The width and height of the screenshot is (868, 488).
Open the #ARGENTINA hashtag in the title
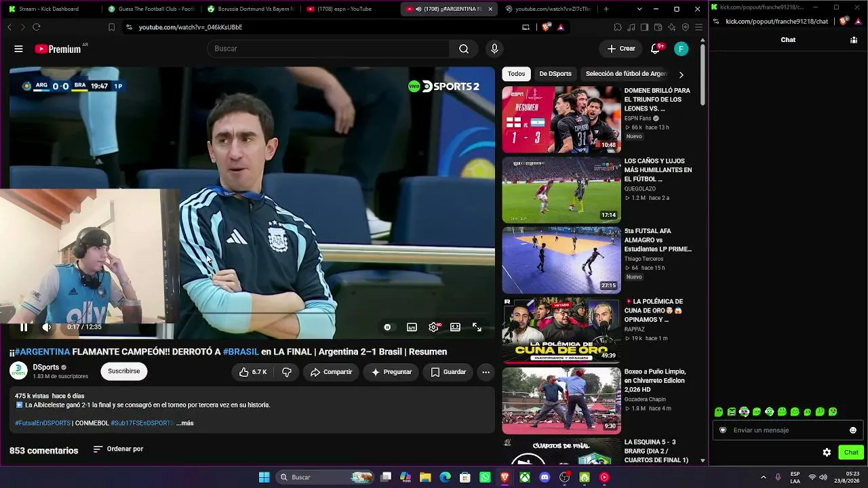coord(43,352)
